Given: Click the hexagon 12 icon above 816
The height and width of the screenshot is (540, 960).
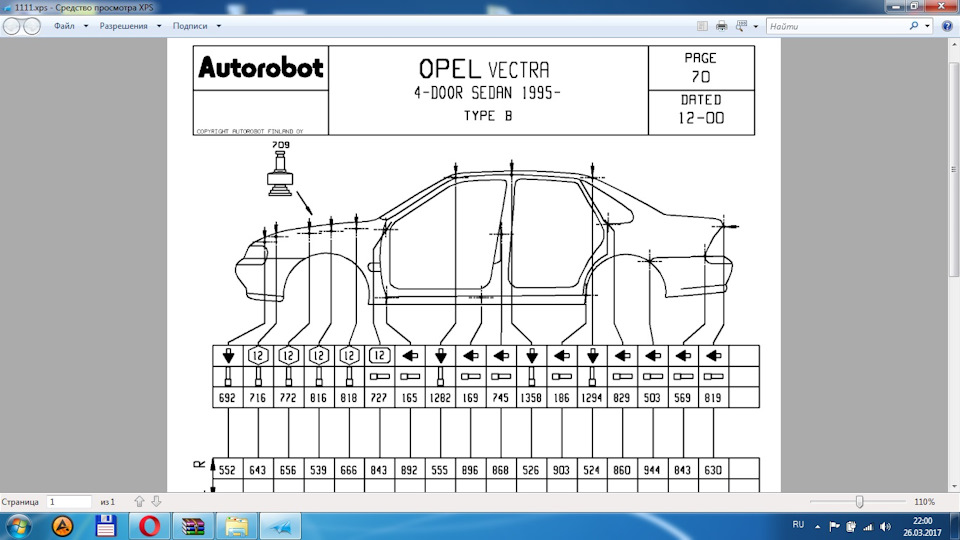Looking at the screenshot, I should click(319, 356).
